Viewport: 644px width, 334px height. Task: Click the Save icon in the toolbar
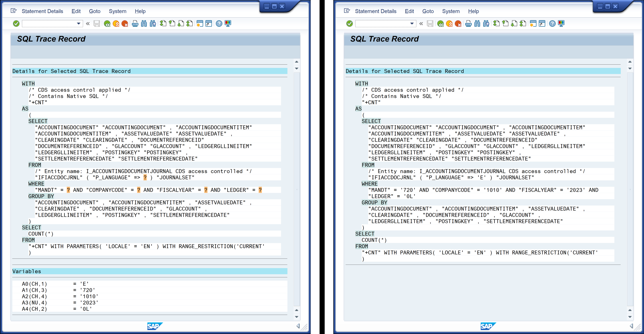(x=97, y=24)
